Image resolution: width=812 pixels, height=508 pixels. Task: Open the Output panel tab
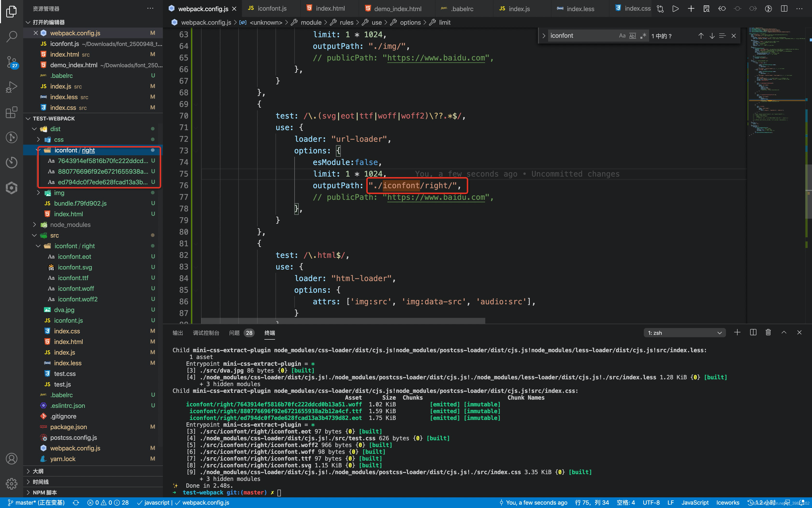pos(177,333)
